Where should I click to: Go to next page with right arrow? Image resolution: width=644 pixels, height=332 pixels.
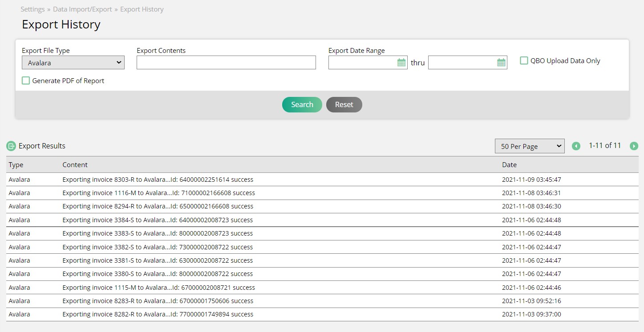coord(634,146)
